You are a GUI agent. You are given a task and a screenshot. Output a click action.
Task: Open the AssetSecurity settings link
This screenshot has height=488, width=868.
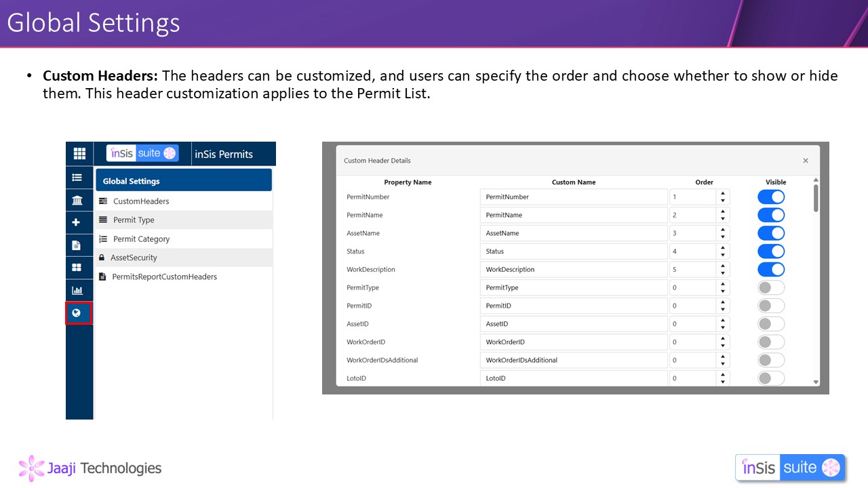click(x=134, y=258)
